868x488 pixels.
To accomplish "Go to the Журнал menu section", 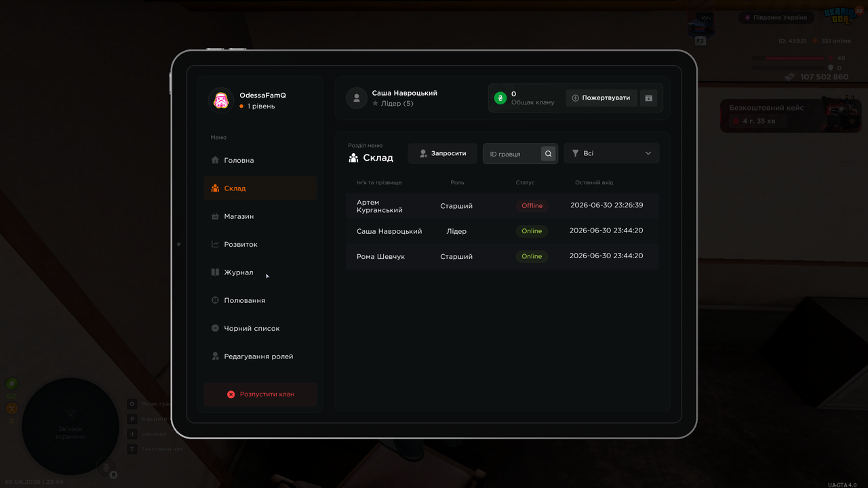I will [x=260, y=272].
